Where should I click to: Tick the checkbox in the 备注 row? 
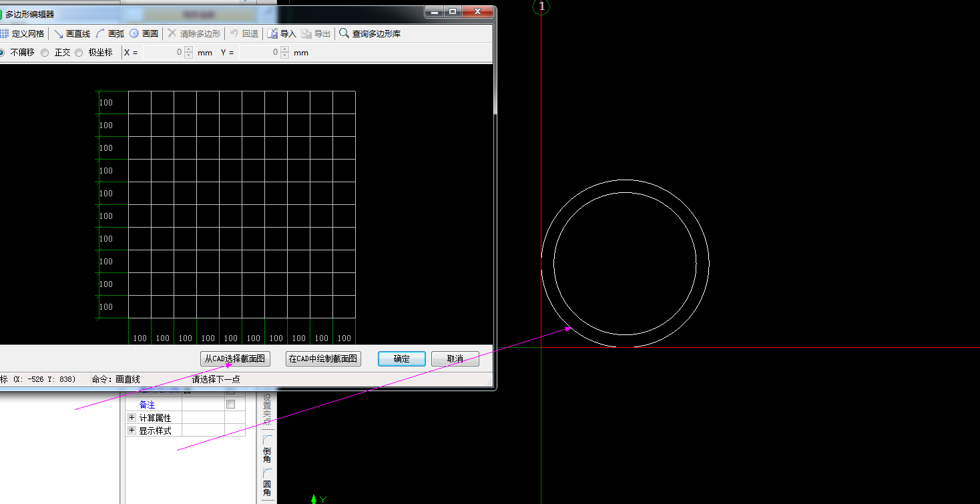231,405
